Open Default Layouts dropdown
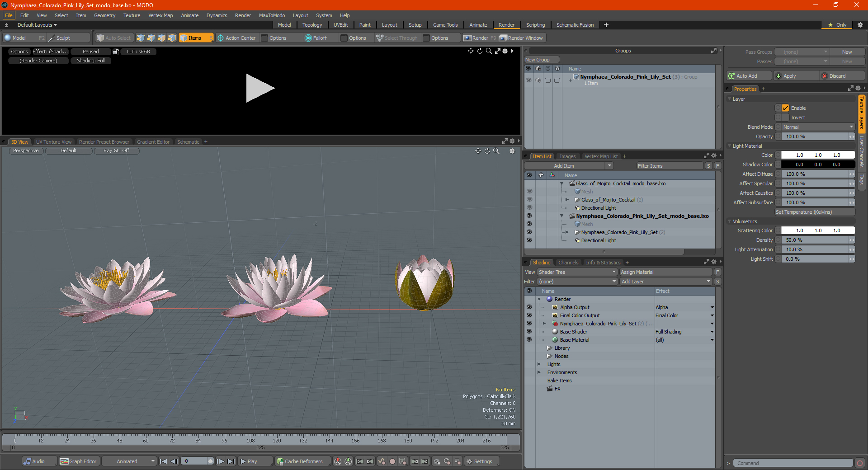The width and height of the screenshot is (868, 470). tap(37, 25)
